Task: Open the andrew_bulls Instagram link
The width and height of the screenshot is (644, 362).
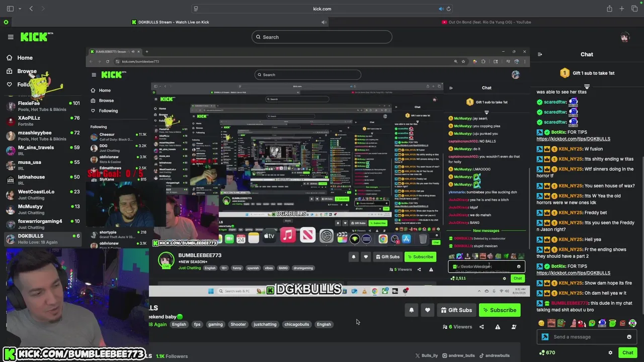Action: 458,356
